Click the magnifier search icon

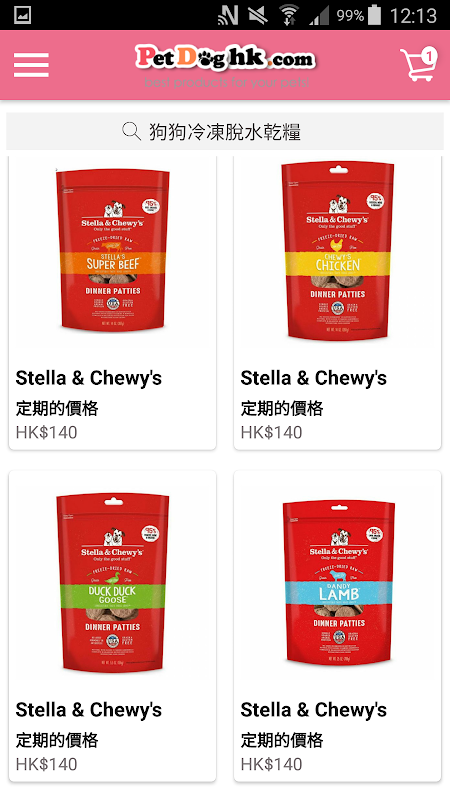[132, 132]
